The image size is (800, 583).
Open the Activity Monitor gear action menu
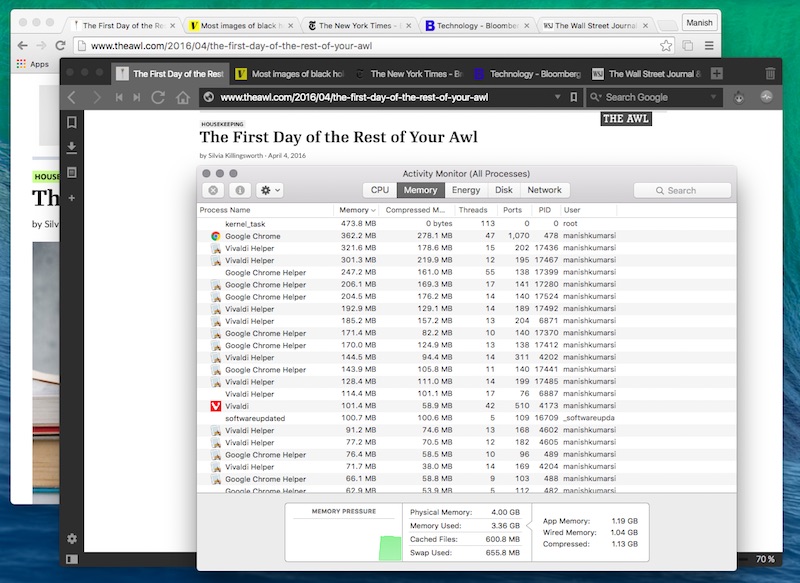(270, 190)
